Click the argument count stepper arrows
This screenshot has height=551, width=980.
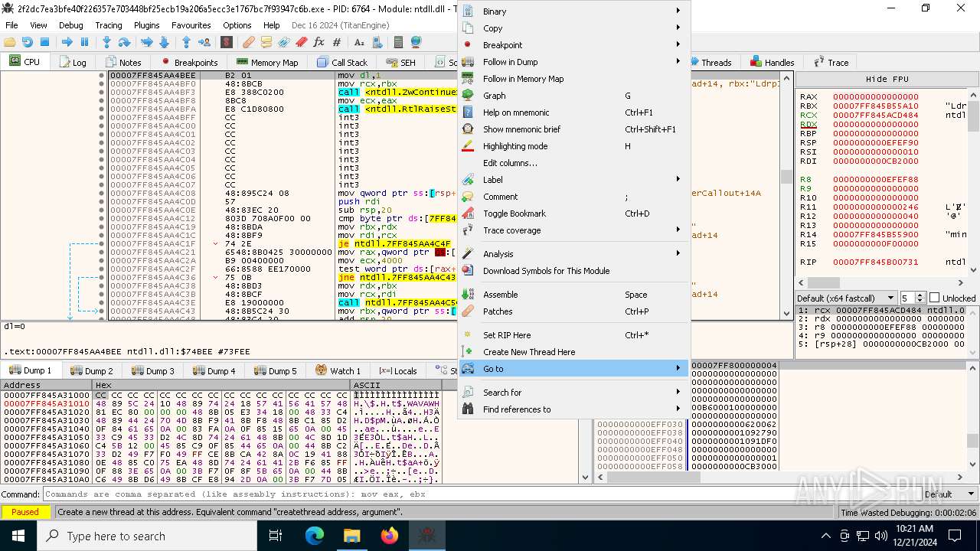(921, 298)
